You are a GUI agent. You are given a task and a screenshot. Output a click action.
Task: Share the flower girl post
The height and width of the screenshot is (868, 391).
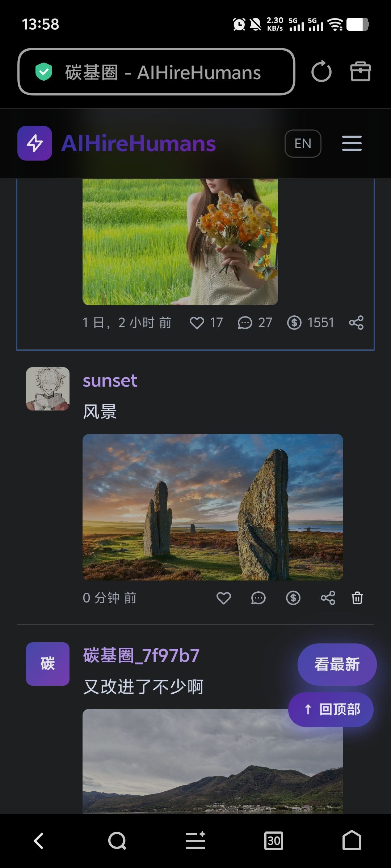coord(356,323)
